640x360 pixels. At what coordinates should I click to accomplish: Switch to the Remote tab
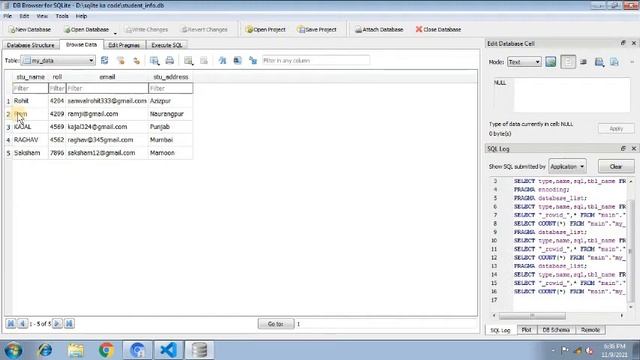(590, 330)
